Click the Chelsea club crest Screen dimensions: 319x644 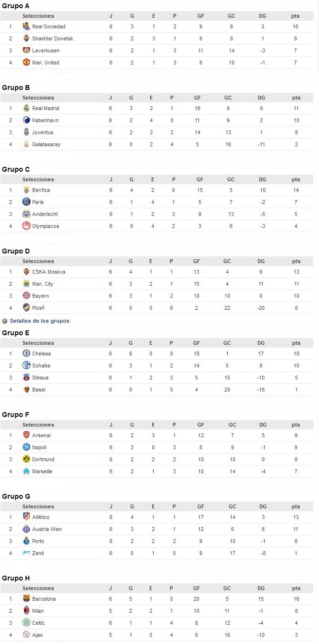tap(26, 354)
